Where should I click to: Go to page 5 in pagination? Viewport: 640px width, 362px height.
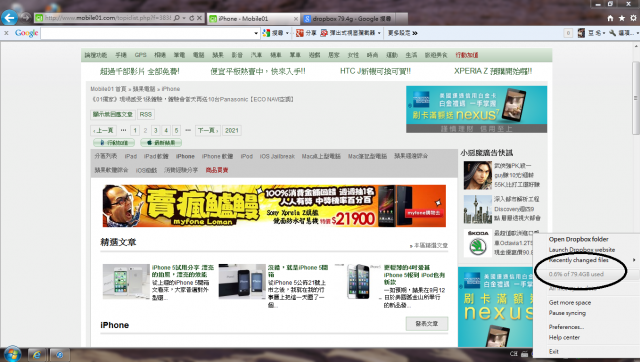(176, 131)
